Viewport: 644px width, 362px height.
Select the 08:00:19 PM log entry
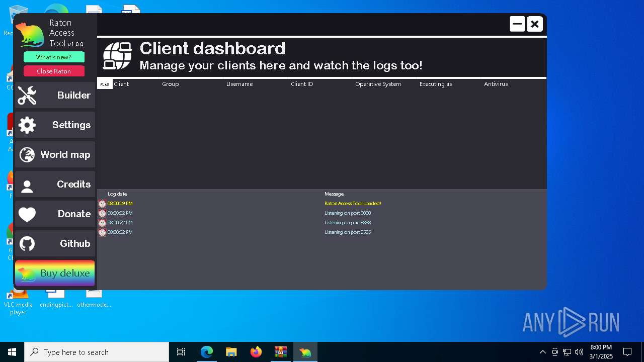click(x=120, y=204)
